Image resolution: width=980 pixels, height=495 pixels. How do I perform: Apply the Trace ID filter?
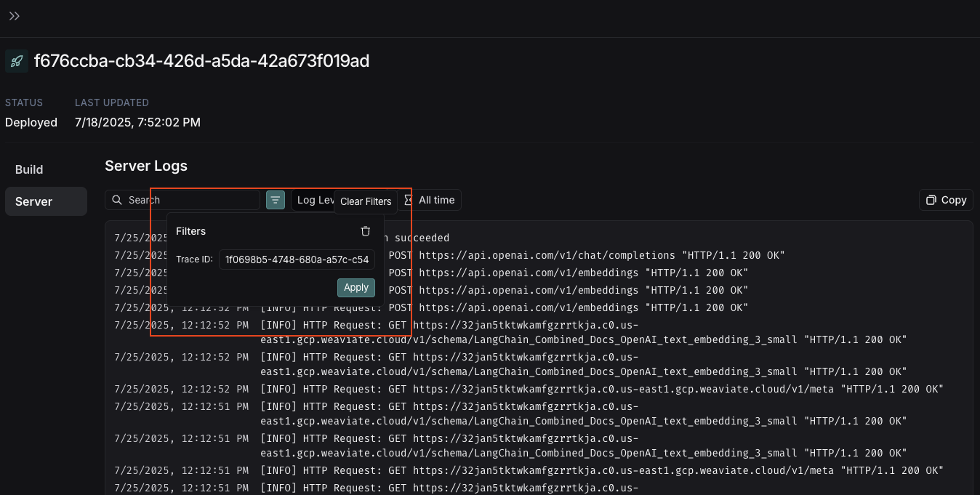click(356, 287)
